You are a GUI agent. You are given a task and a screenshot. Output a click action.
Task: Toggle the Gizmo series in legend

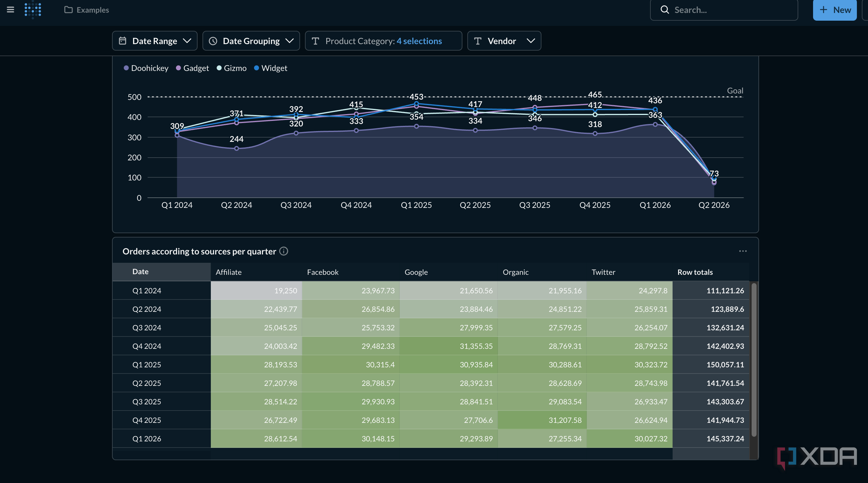[232, 68]
